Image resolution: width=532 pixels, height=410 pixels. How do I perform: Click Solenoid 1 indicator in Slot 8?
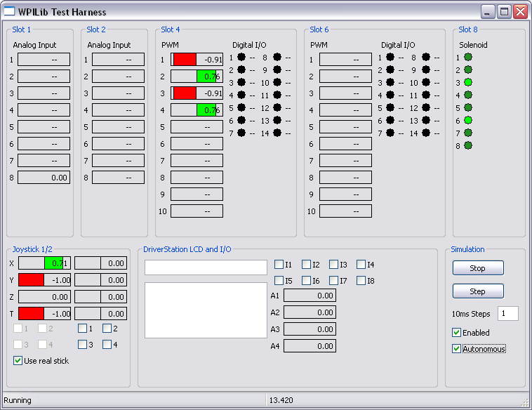pyautogui.click(x=468, y=57)
